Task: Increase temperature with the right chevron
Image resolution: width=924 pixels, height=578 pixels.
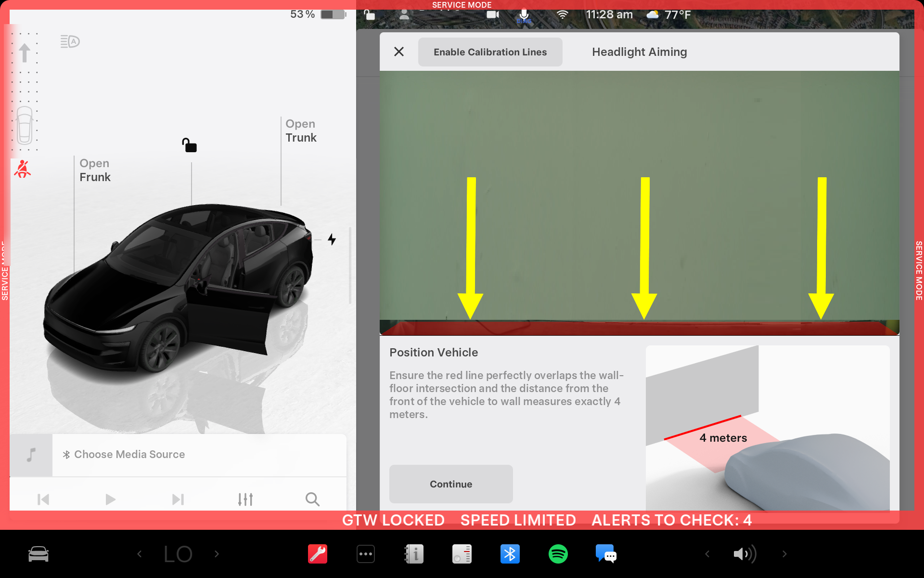Action: pos(217,554)
